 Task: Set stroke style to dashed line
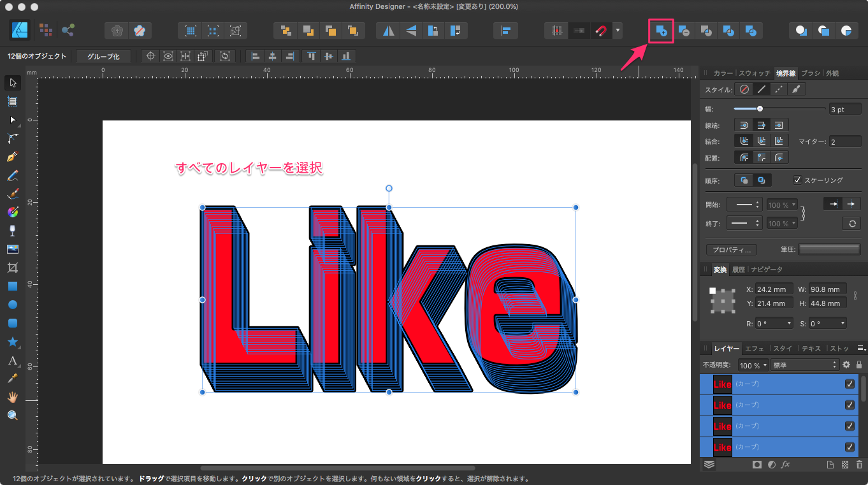pos(779,90)
